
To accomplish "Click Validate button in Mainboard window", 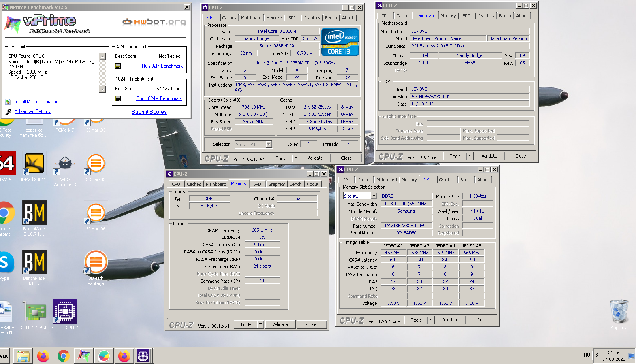I will click(489, 156).
